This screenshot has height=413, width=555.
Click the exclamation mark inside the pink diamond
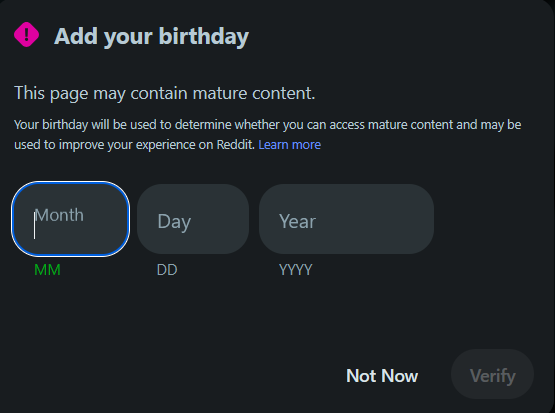click(27, 35)
